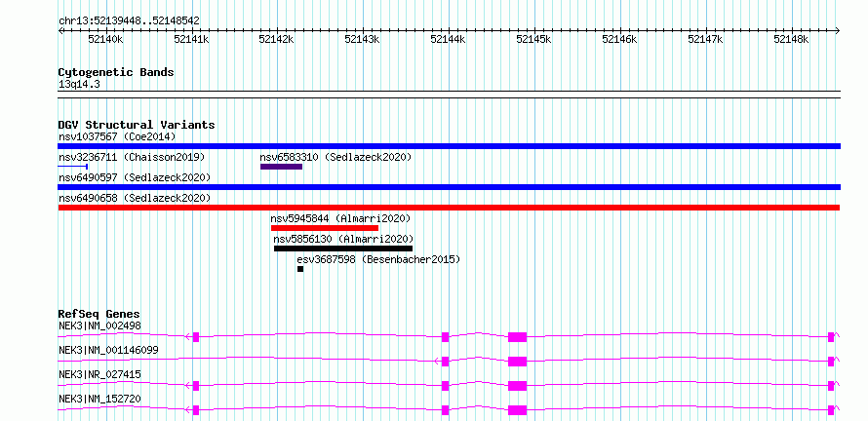Click the 52143k ruler tick label

[363, 39]
